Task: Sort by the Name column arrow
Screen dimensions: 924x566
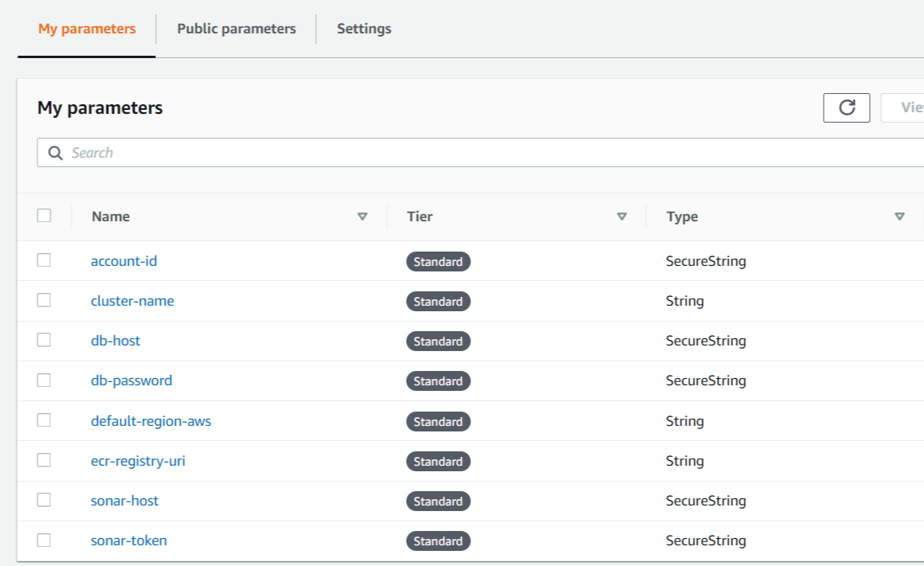Action: click(x=363, y=217)
